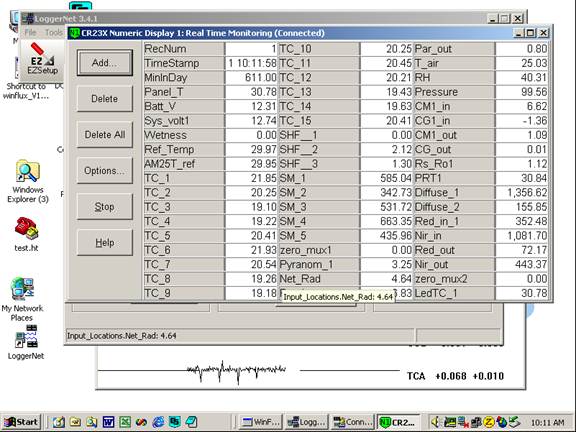Launch Internet Explorer from quick launch
The height and width of the screenshot is (432, 576).
coord(158,422)
